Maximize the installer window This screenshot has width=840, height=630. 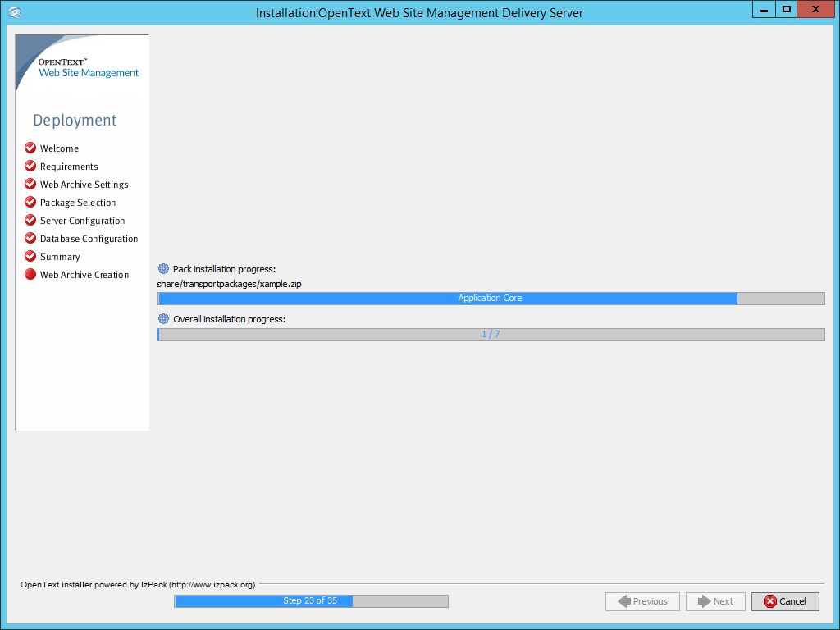pyautogui.click(x=787, y=10)
